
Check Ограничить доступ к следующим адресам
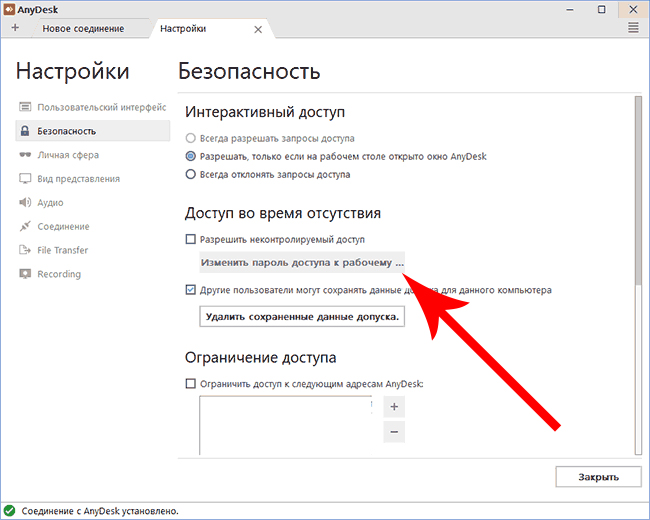point(190,384)
